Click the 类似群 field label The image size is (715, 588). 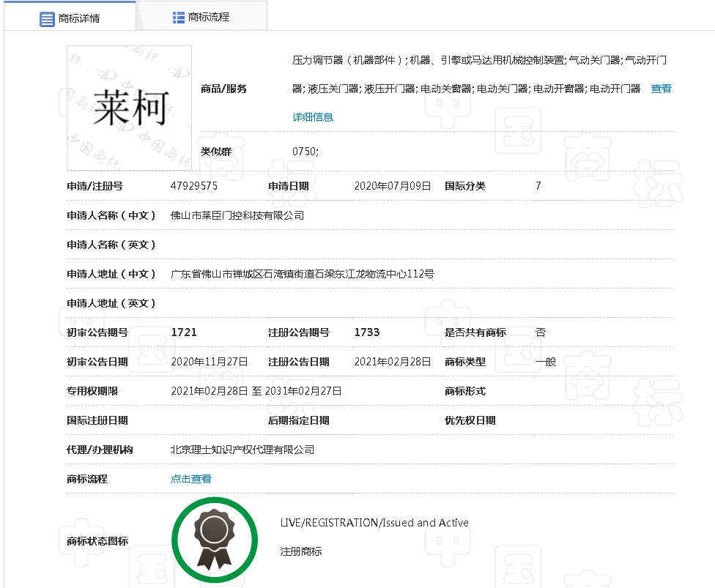click(216, 152)
